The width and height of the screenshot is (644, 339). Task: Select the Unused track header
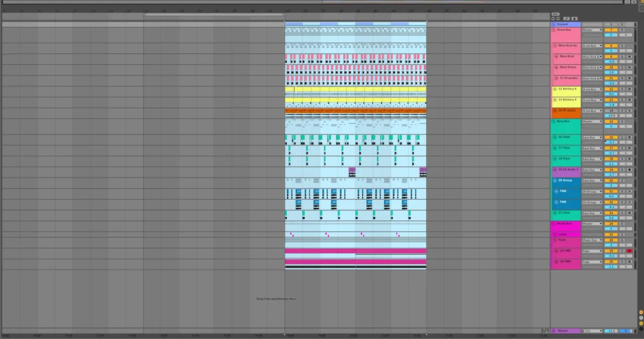click(x=566, y=24)
